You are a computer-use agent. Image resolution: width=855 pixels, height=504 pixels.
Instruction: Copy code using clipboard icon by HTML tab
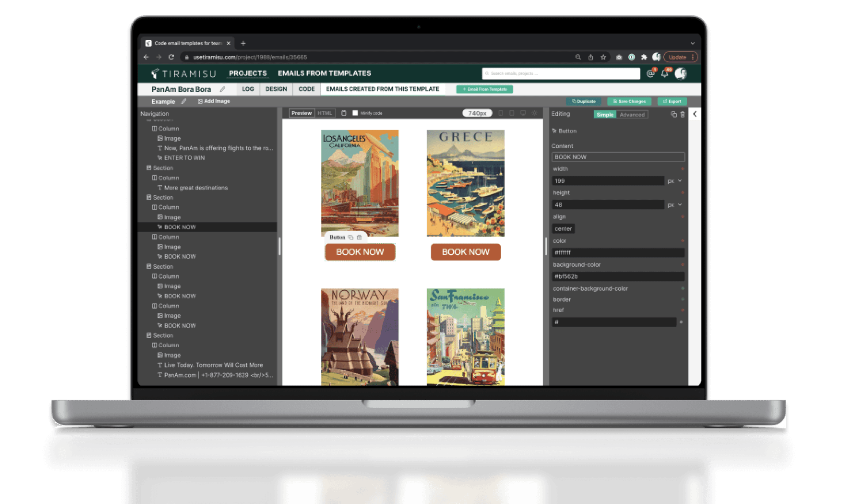343,113
